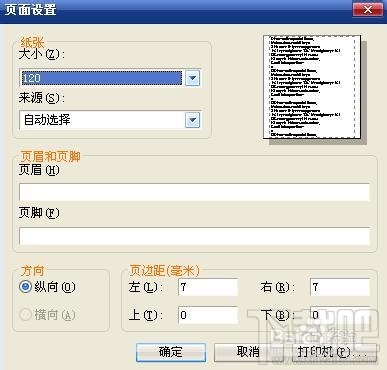Click the 大小(Z) label
This screenshot has width=387, height=370.
[42, 54]
